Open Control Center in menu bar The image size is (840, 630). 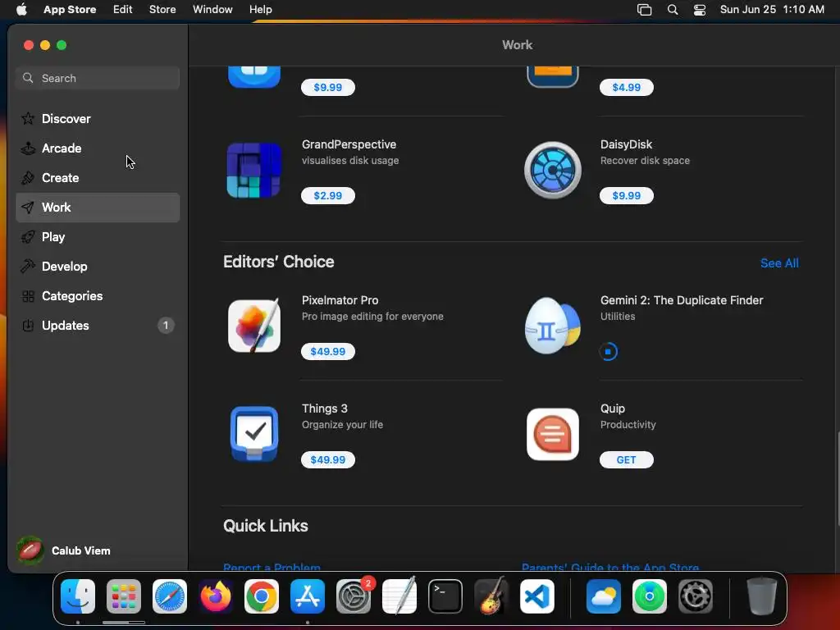[700, 10]
